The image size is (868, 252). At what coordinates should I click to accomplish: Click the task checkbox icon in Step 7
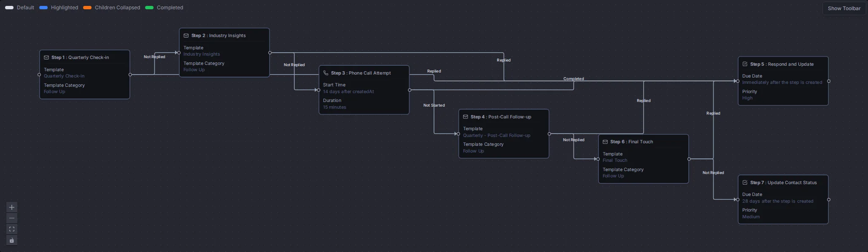(745, 182)
